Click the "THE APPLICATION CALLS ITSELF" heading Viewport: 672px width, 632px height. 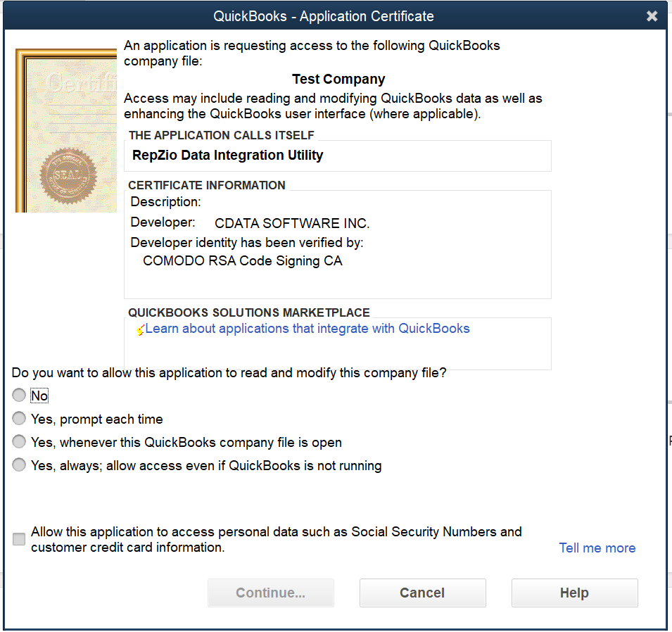click(x=222, y=135)
